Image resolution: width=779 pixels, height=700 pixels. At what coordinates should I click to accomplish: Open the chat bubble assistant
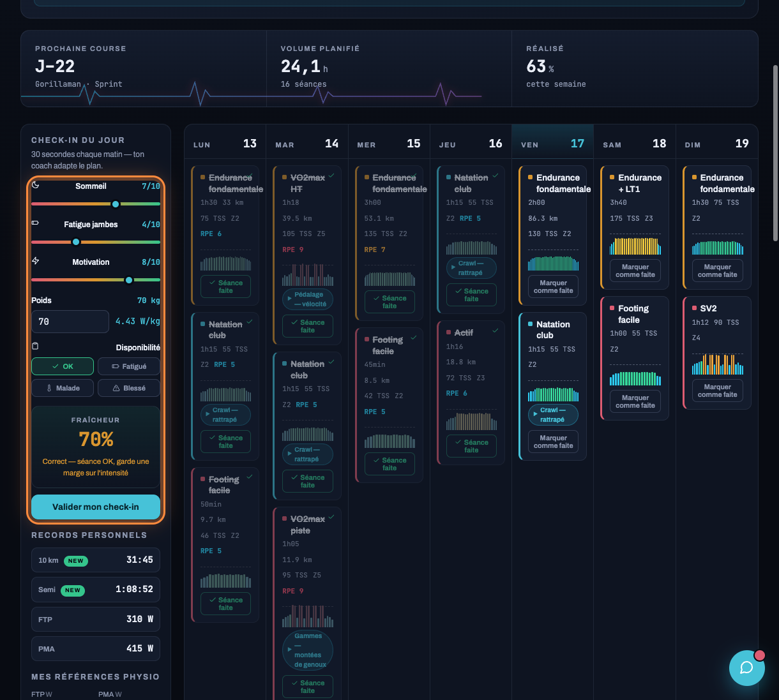coord(746,667)
